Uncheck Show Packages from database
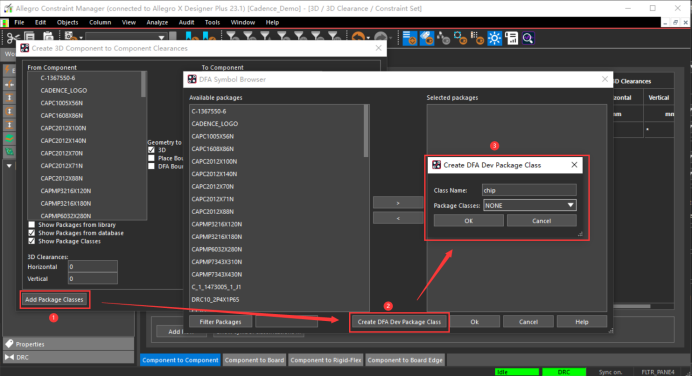The height and width of the screenshot is (377, 692). click(31, 233)
